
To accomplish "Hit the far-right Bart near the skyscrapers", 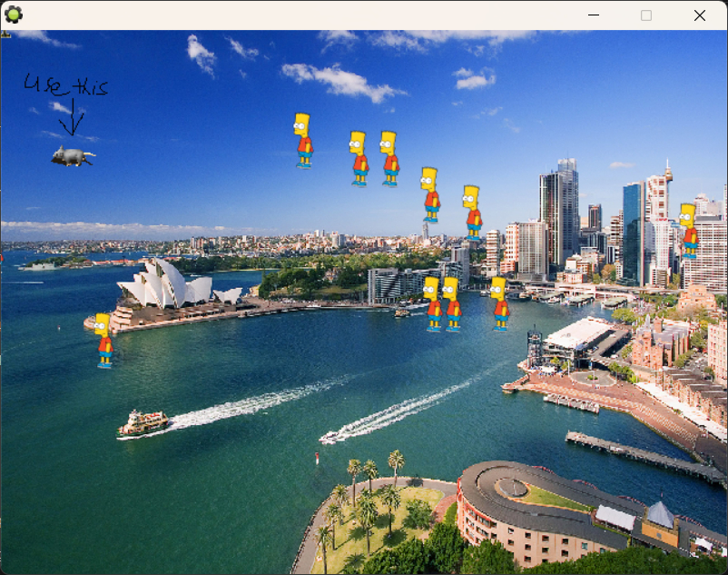I will (x=689, y=231).
